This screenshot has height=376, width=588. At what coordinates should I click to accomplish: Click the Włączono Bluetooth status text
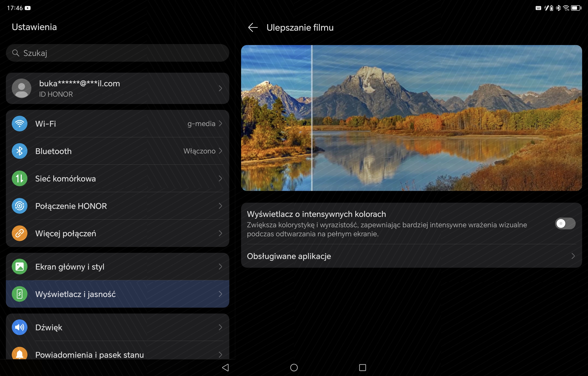[199, 151]
